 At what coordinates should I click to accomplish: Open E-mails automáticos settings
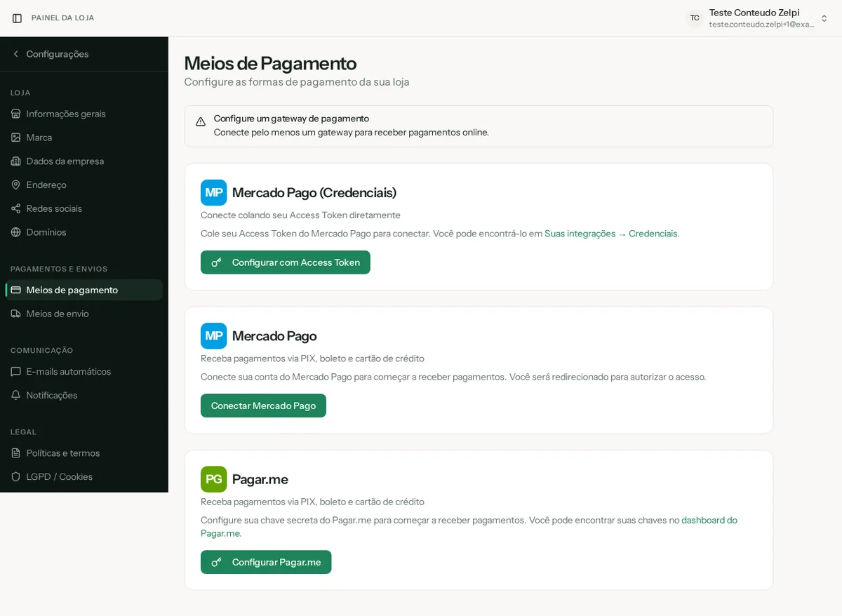point(84,371)
